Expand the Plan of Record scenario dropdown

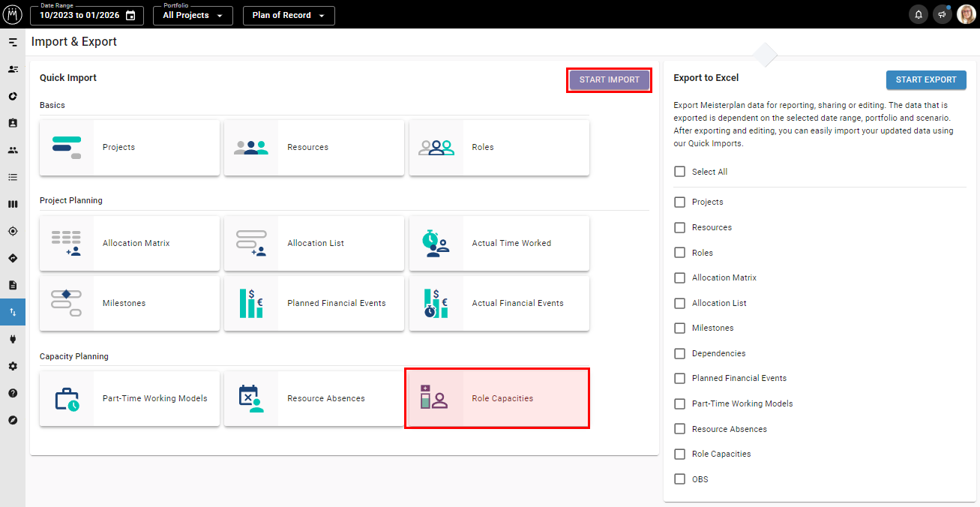[x=289, y=15]
